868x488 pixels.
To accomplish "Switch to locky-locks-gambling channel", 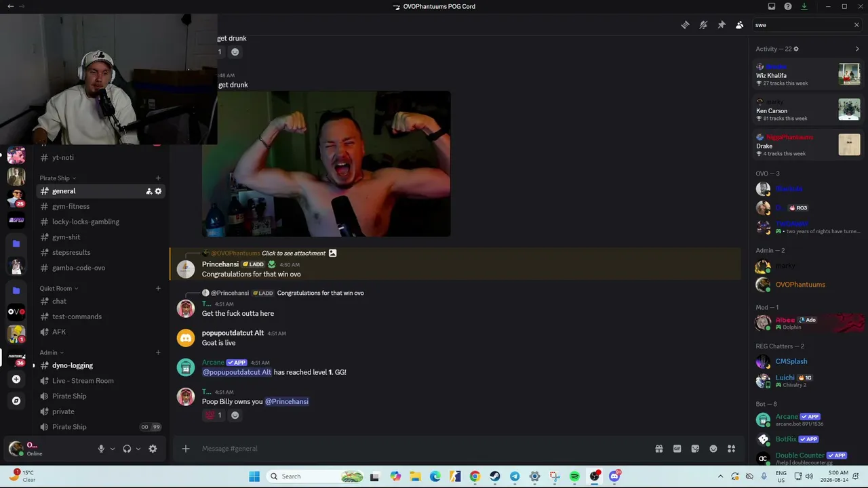I will (x=102, y=222).
